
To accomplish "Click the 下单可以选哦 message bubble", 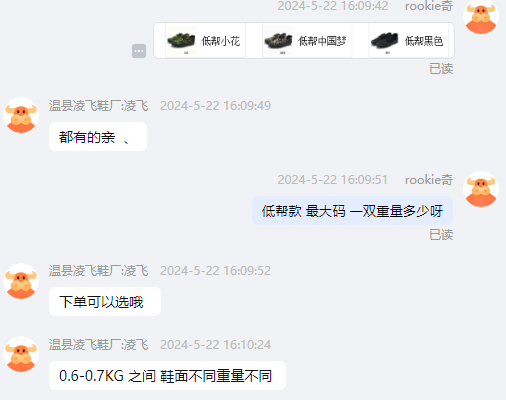I will (x=105, y=302).
